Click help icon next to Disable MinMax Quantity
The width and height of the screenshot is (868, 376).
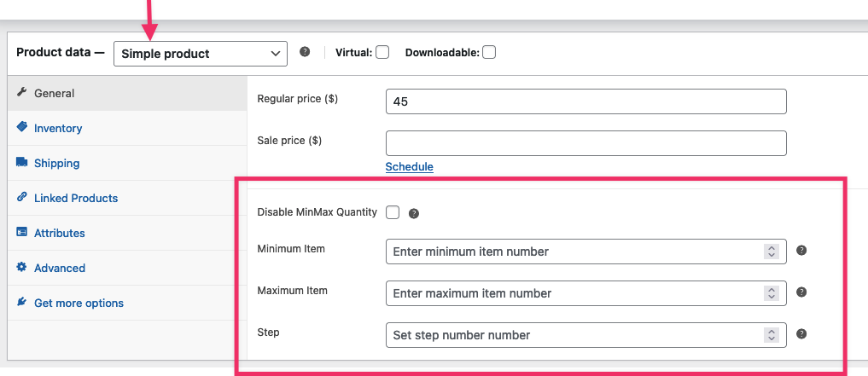point(414,213)
